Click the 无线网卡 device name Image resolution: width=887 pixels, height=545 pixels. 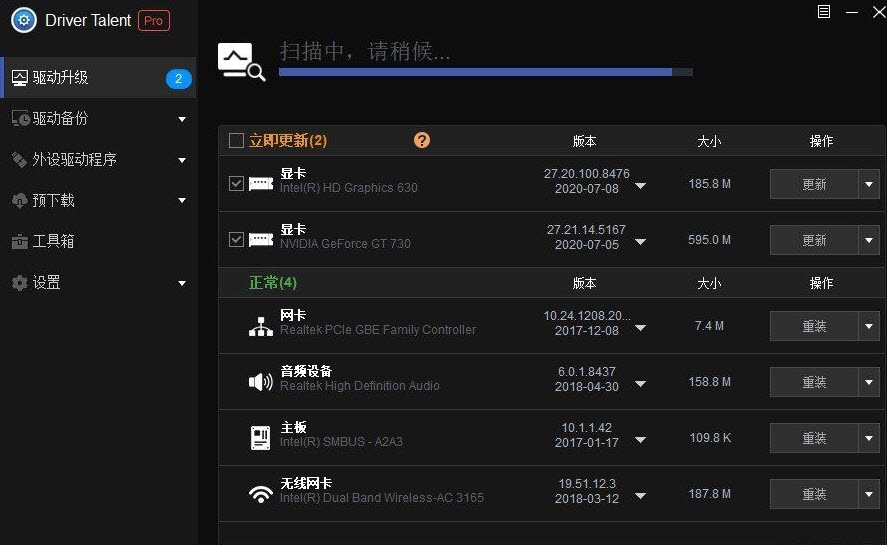tap(306, 483)
